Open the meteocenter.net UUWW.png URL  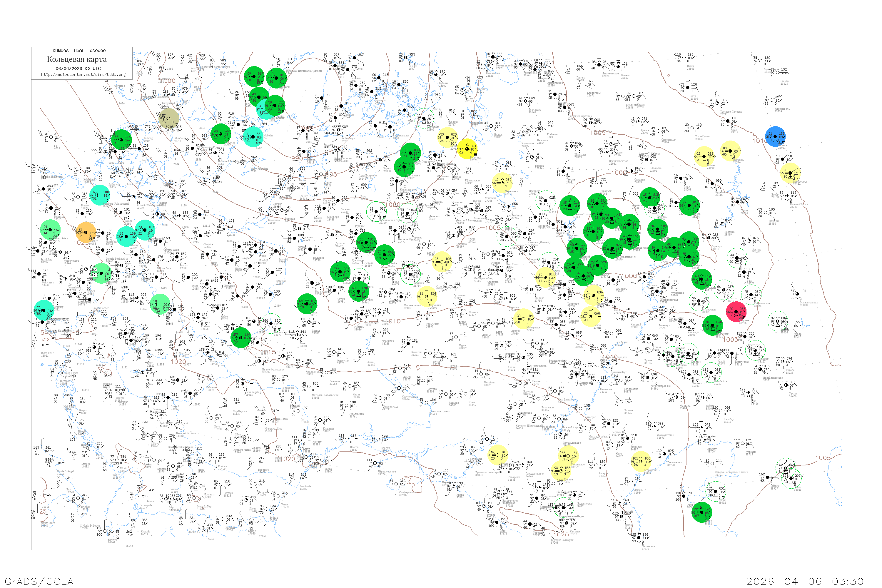pyautogui.click(x=83, y=75)
